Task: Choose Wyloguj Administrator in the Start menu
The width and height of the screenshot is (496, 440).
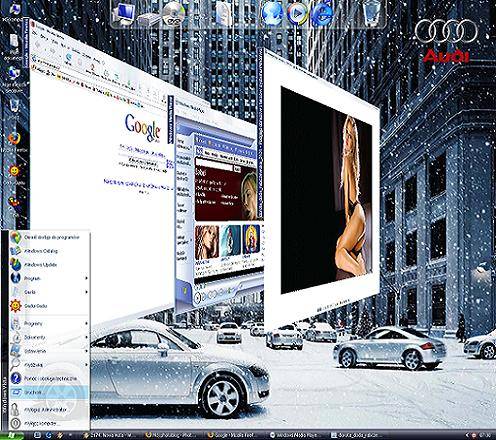Action: coord(49,409)
